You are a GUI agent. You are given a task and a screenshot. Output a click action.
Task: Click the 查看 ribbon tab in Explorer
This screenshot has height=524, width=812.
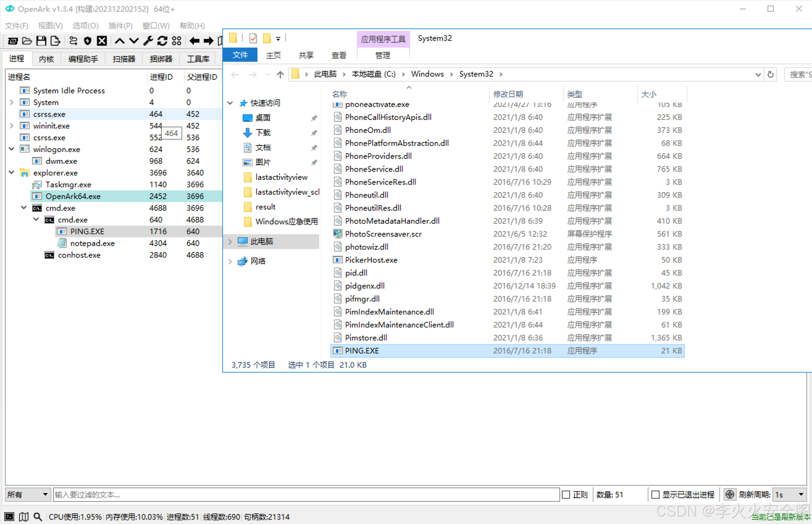pos(339,55)
